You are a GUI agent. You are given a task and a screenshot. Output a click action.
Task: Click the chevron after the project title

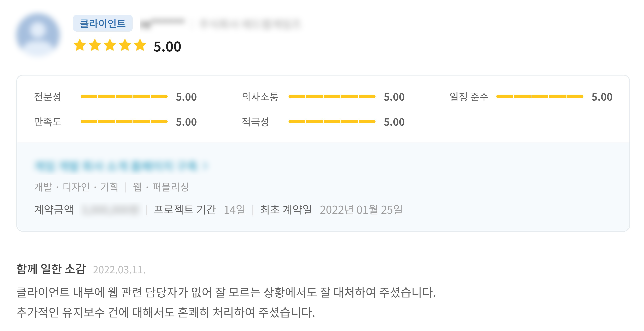point(206,166)
